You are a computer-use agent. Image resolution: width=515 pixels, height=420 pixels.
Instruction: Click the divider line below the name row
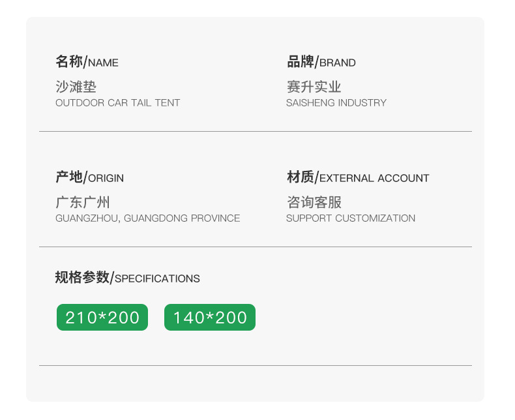click(x=255, y=132)
